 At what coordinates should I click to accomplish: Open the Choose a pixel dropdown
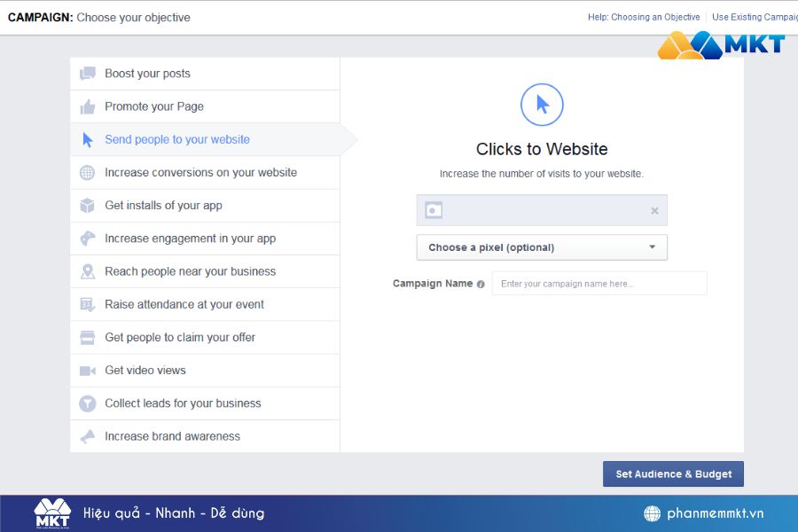pos(542,247)
